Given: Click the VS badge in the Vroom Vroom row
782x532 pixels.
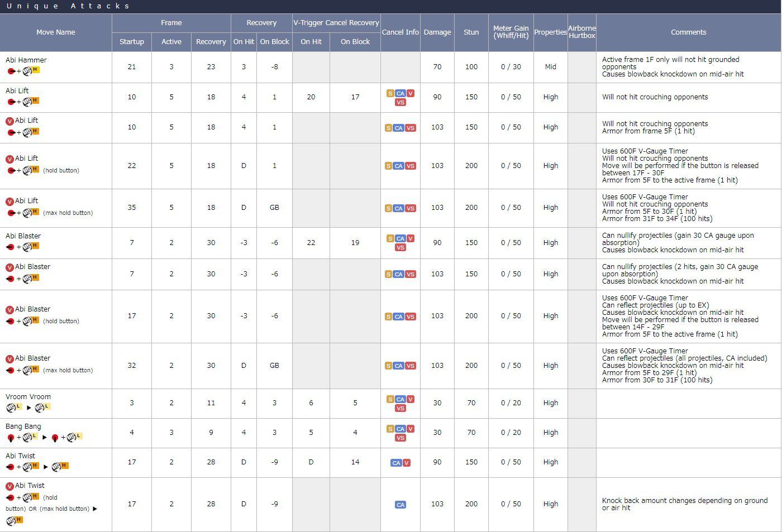Looking at the screenshot, I should click(x=400, y=408).
